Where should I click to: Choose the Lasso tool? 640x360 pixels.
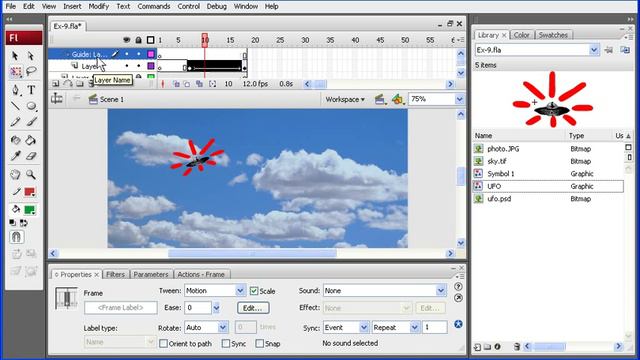[x=31, y=72]
